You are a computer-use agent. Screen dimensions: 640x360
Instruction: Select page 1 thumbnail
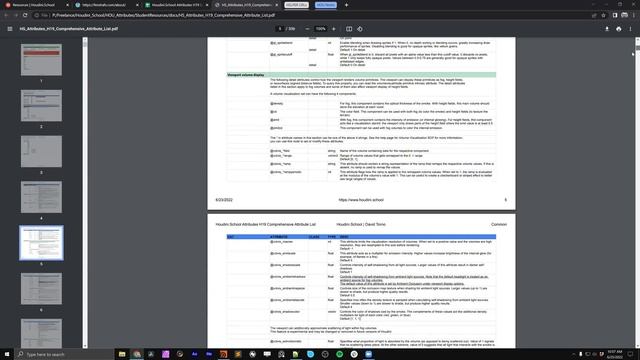tap(41, 60)
